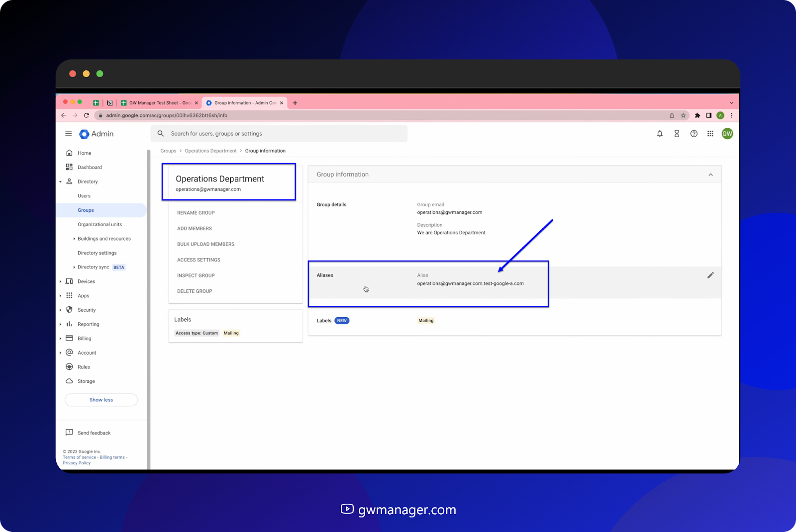Open the main hamburger menu
Image resolution: width=796 pixels, height=532 pixels.
(x=69, y=134)
